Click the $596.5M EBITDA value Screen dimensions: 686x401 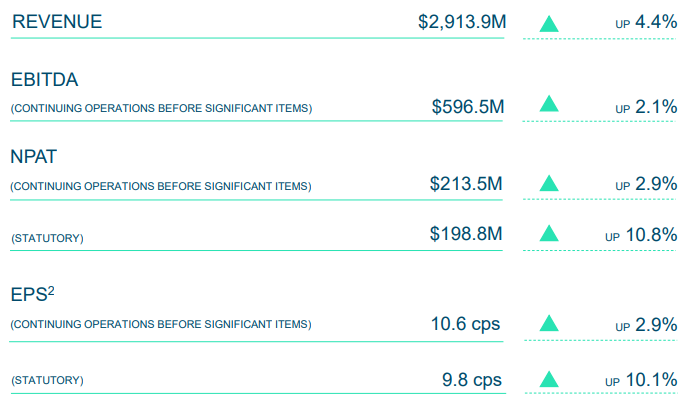(x=467, y=106)
